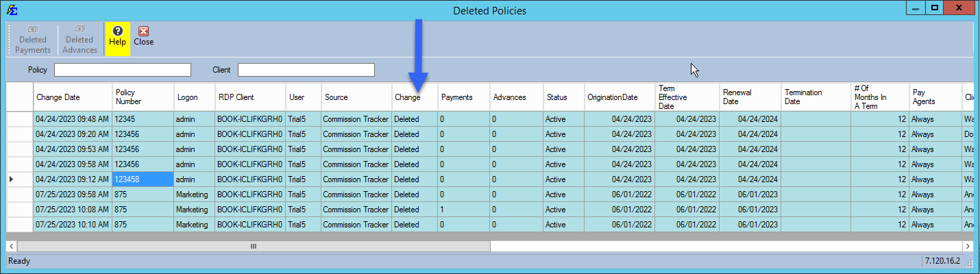The width and height of the screenshot is (980, 274).
Task: Sort by Term Effective Date column header
Action: [x=687, y=97]
